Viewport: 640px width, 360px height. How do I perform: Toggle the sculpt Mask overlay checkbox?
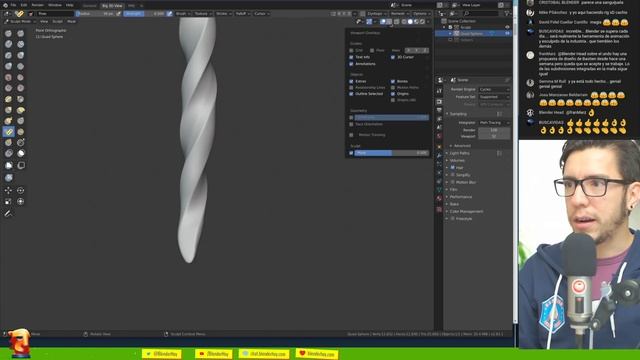351,153
